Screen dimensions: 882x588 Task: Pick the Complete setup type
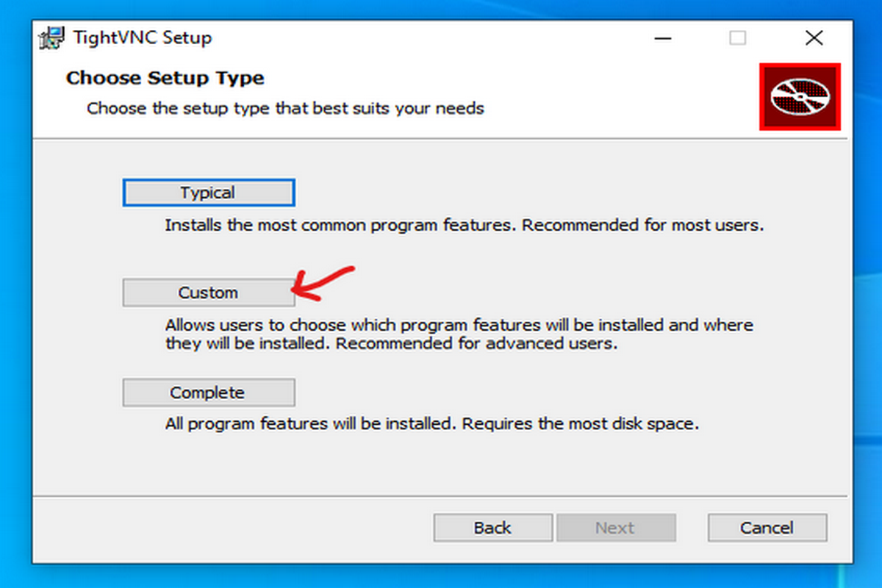click(208, 392)
